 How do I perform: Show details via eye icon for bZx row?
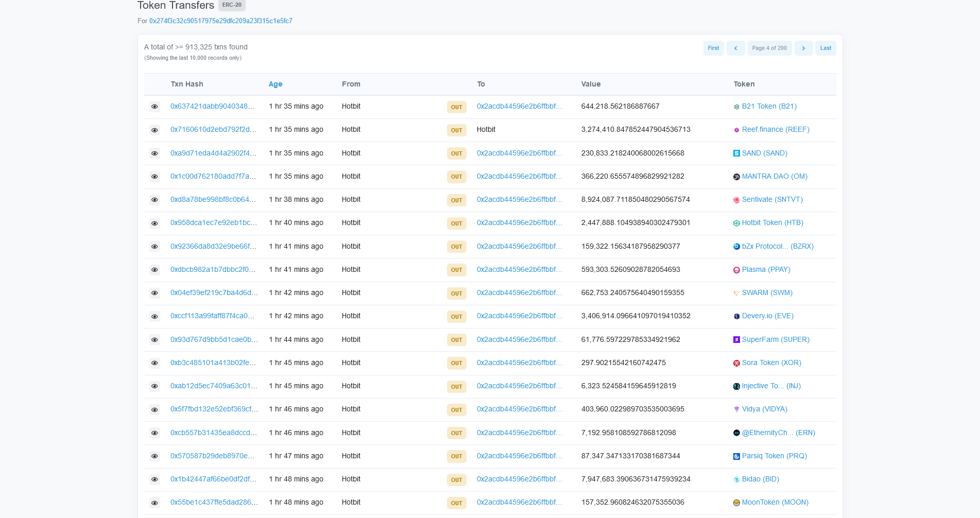click(x=154, y=247)
